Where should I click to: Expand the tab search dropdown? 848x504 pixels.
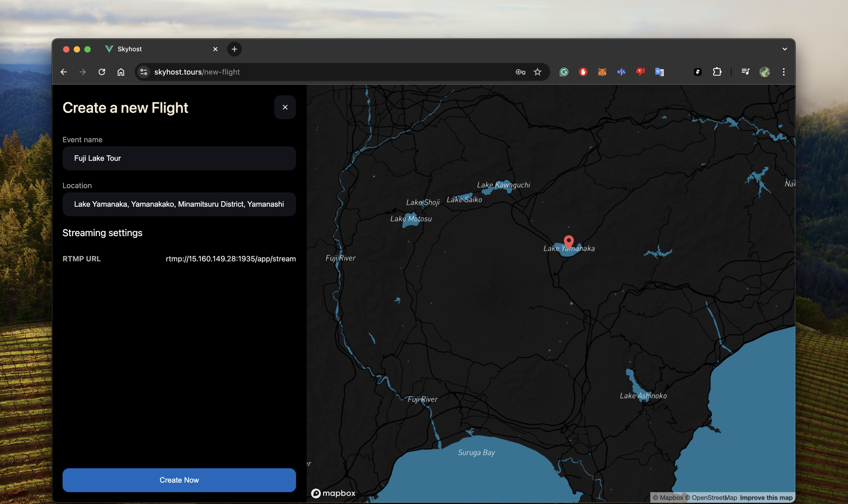(x=784, y=49)
